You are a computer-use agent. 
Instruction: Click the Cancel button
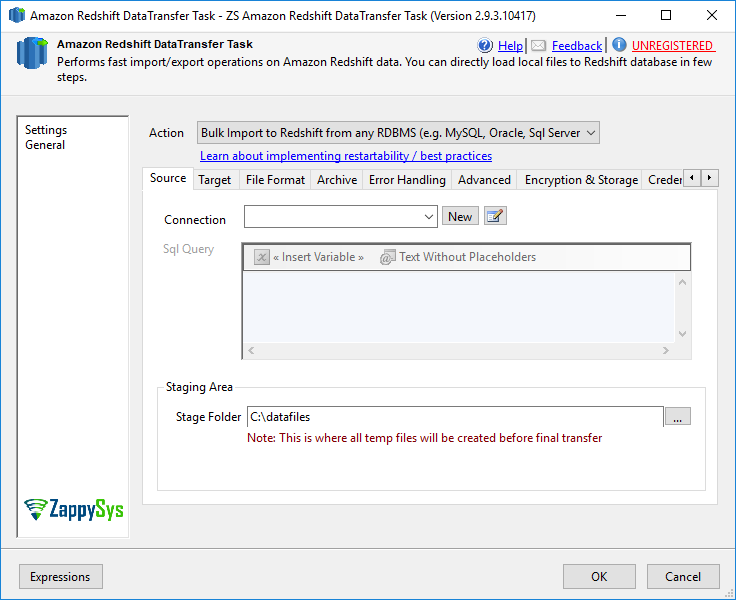683,577
